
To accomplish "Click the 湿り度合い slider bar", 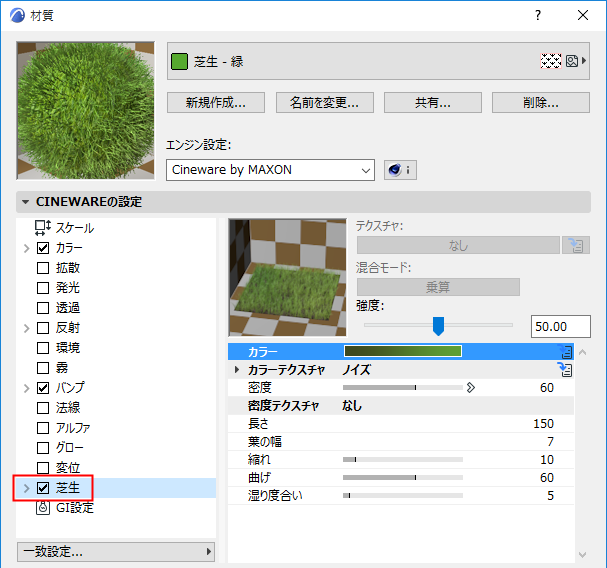I will tap(403, 496).
